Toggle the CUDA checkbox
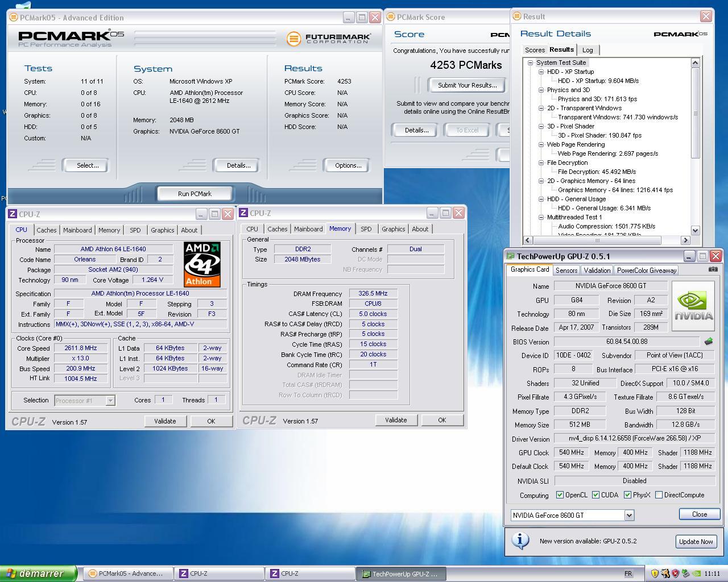 tap(595, 495)
